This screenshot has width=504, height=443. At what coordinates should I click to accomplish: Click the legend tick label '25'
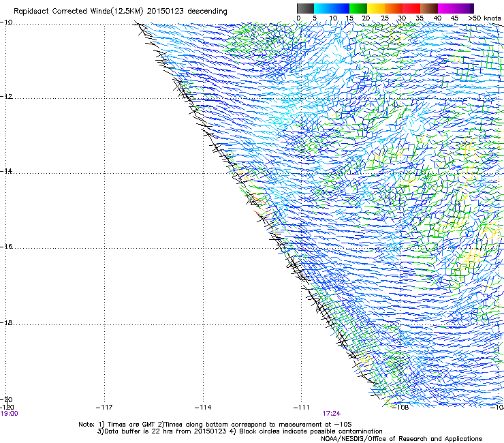point(385,18)
